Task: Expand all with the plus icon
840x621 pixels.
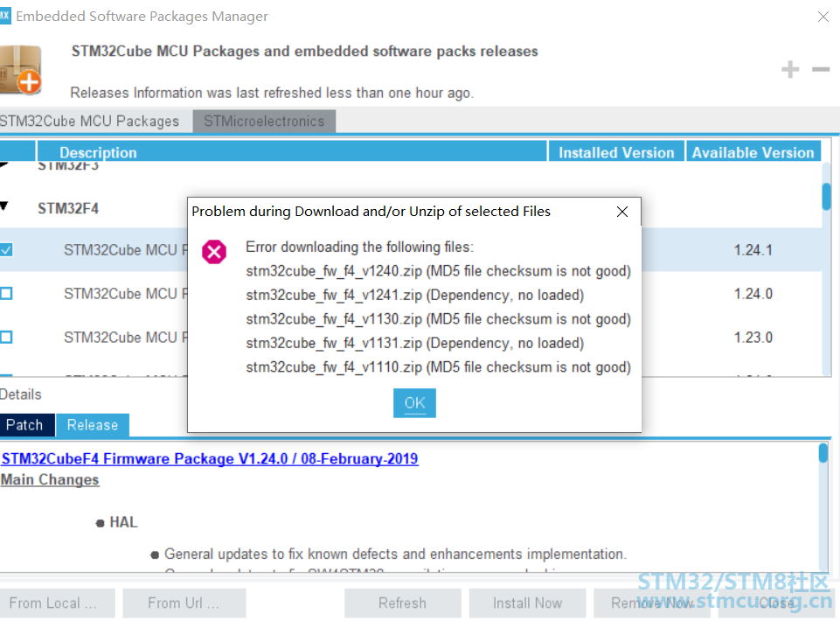Action: [790, 69]
